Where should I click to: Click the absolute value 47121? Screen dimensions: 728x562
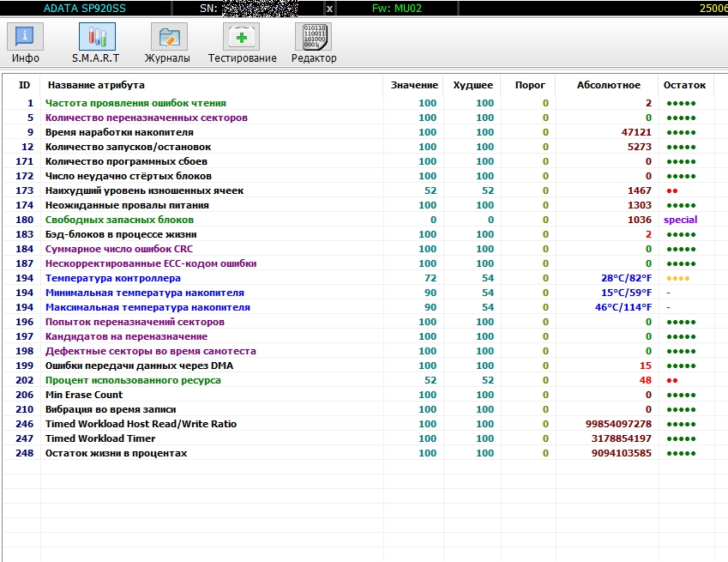(x=636, y=132)
